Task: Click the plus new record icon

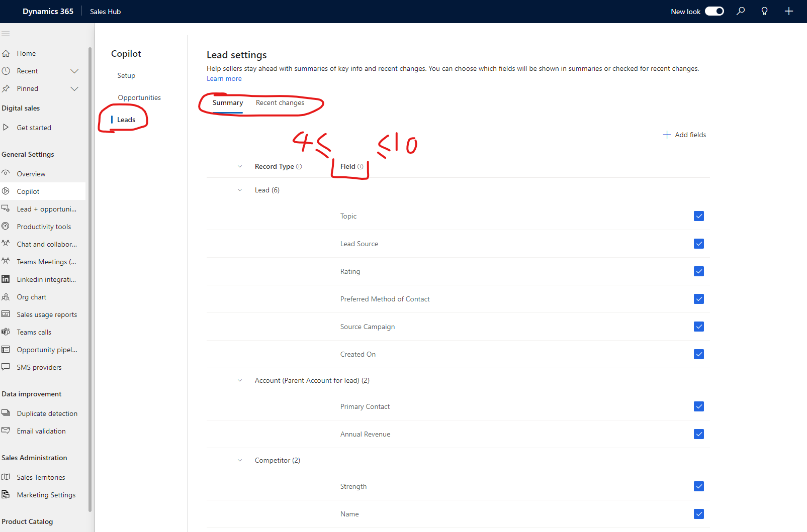Action: click(x=789, y=11)
